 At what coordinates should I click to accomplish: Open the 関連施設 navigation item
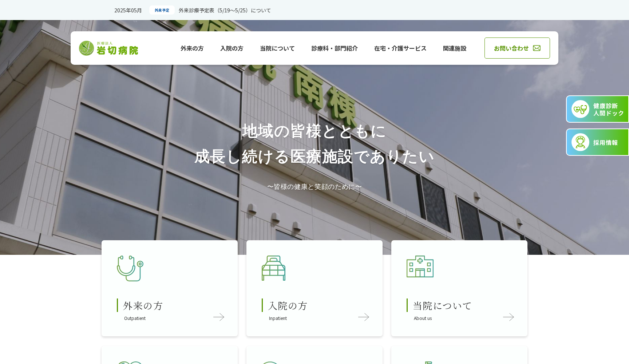(455, 48)
